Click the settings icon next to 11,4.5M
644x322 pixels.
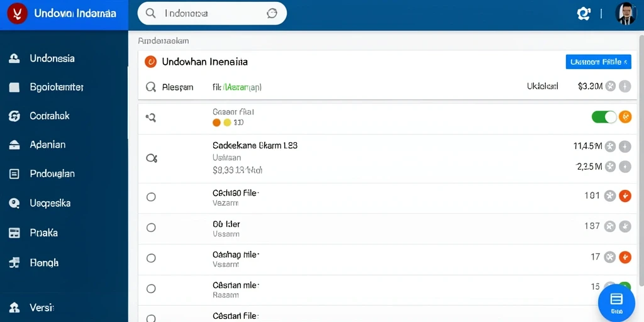[x=610, y=146]
